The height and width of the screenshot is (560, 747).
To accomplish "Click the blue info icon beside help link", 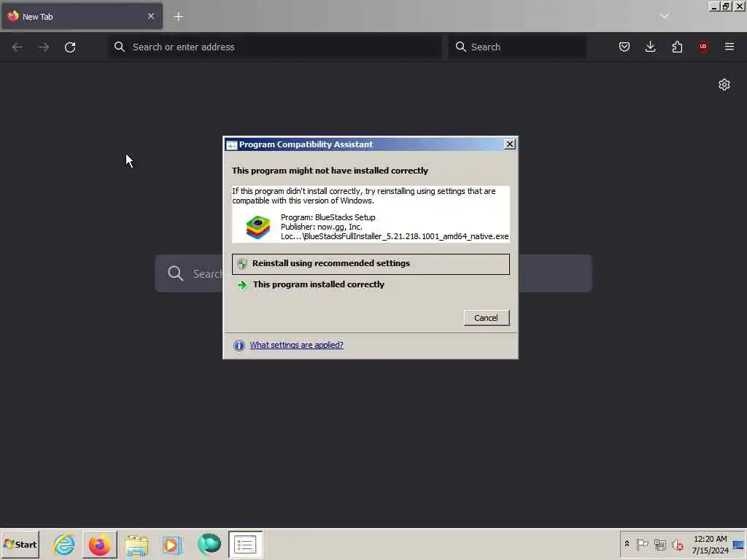I will pos(239,345).
